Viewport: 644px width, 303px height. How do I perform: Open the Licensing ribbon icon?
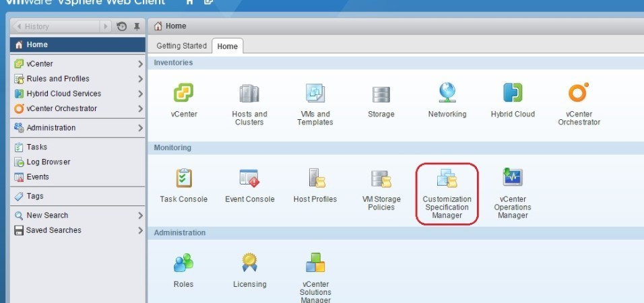[x=249, y=263]
